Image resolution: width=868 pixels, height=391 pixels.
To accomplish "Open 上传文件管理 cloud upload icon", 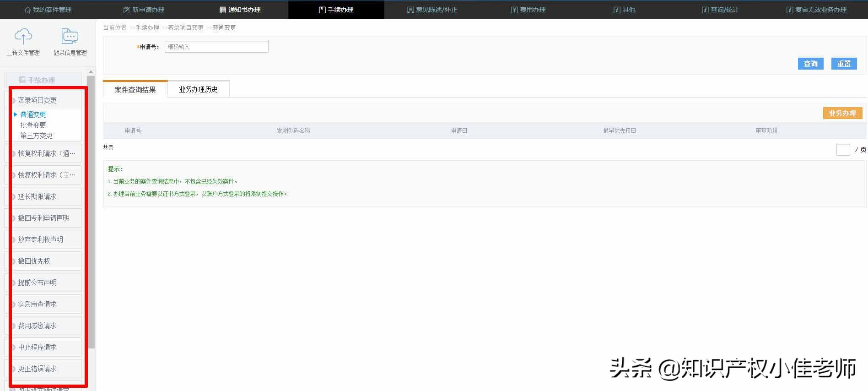I will click(23, 36).
